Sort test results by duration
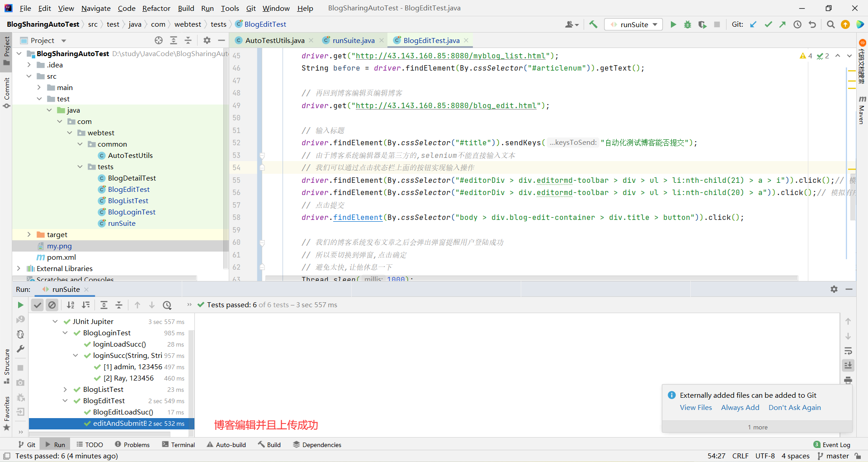The height and width of the screenshot is (462, 868). [x=85, y=305]
